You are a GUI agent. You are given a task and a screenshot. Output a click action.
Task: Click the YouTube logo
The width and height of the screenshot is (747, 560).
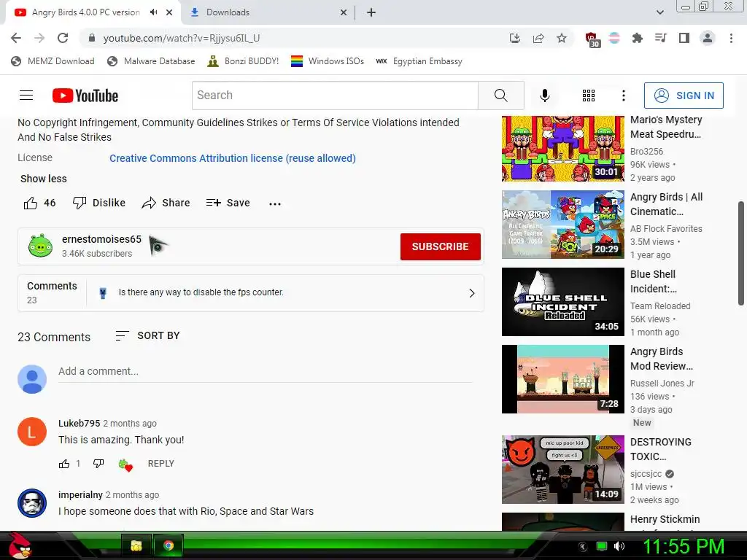tap(85, 96)
